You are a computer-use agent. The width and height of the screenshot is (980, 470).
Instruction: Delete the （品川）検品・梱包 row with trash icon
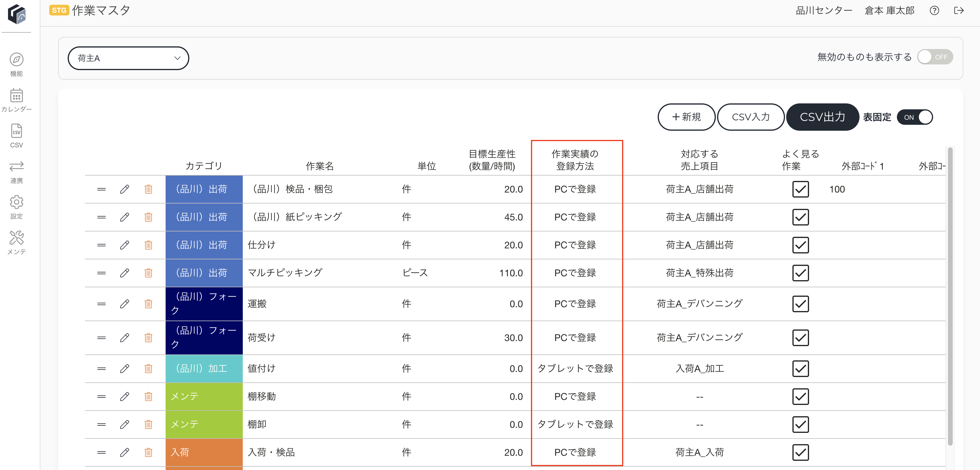[x=148, y=189]
